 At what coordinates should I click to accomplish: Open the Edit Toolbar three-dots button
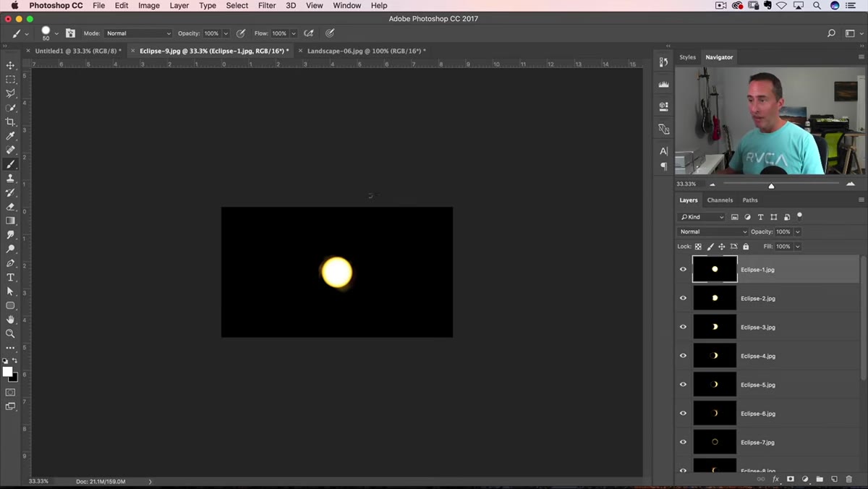point(10,348)
